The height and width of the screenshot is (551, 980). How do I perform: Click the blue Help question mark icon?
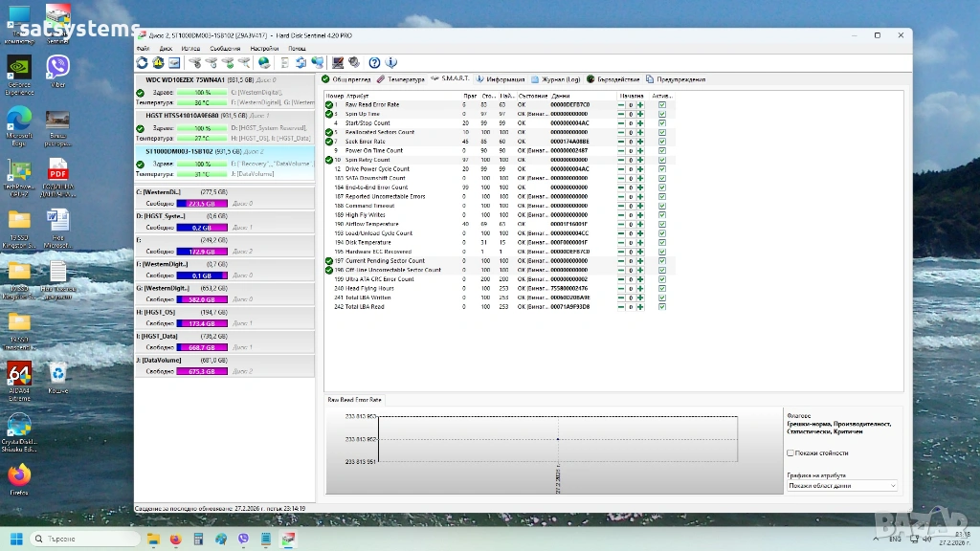pos(374,63)
